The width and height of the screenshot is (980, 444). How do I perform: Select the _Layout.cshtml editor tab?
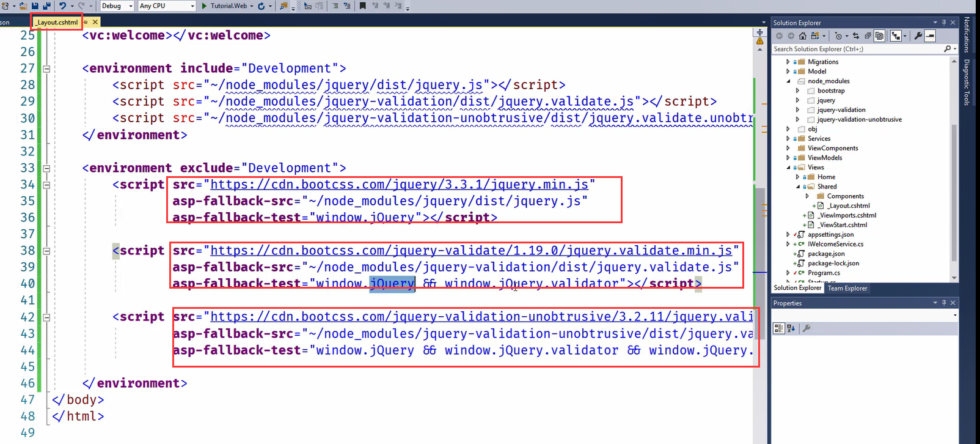57,23
